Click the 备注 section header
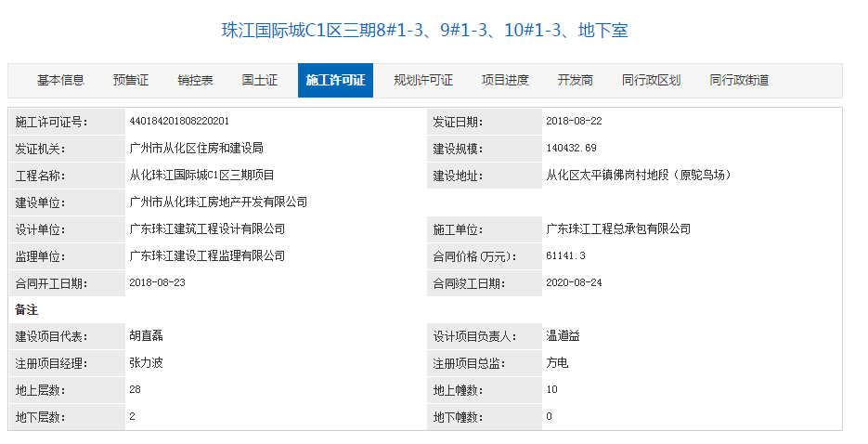The height and width of the screenshot is (444, 868). [x=27, y=309]
